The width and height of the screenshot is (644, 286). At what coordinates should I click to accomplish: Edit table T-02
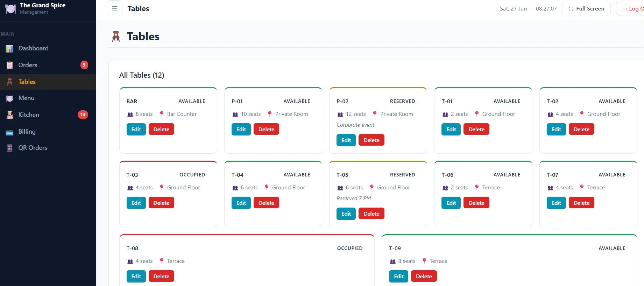point(556,129)
